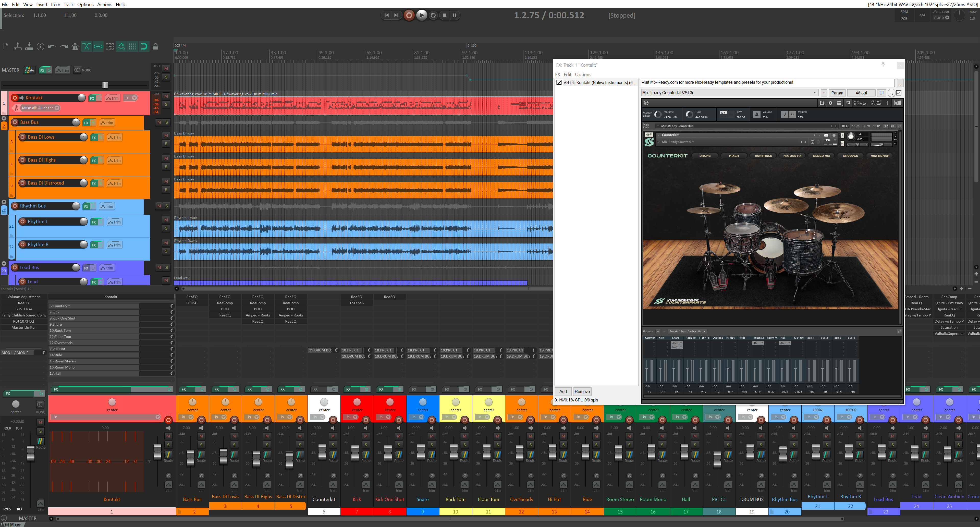
Task: Toggle item grouping link icon
Action: click(x=98, y=46)
